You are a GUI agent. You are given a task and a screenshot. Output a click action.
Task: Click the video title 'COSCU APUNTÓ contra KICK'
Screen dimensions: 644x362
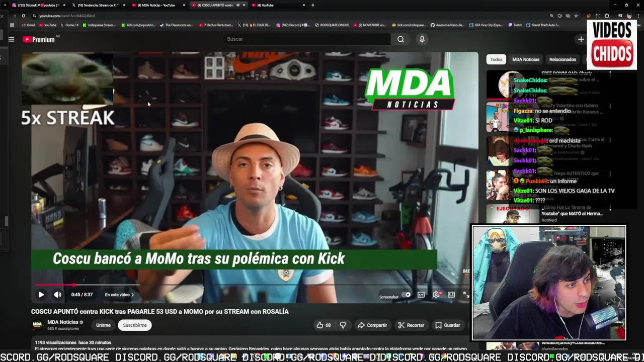click(159, 312)
